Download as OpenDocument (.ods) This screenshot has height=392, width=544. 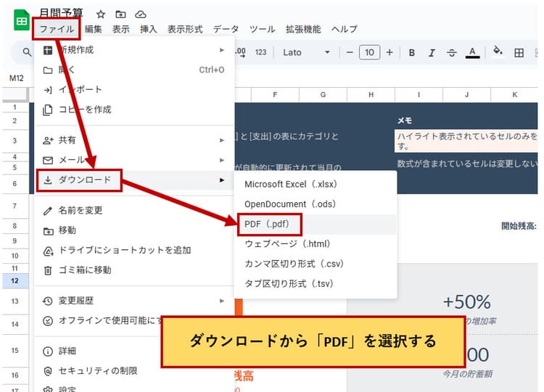(316, 204)
